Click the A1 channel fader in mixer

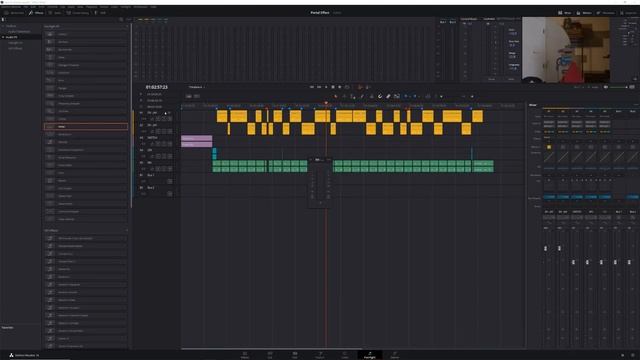546,248
